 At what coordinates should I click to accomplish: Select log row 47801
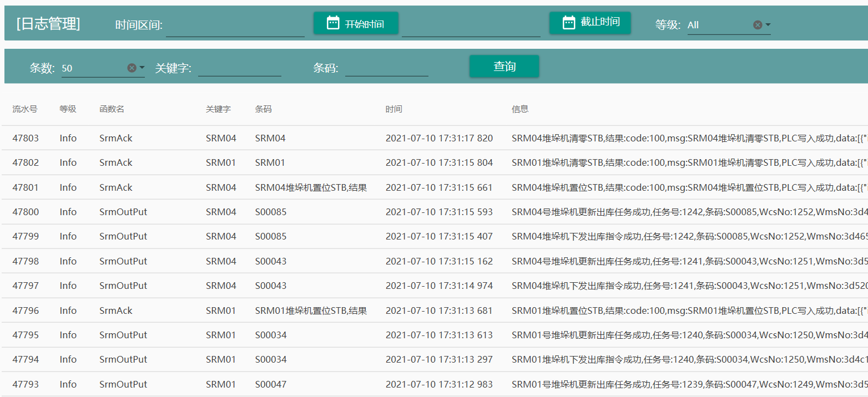[x=434, y=187]
